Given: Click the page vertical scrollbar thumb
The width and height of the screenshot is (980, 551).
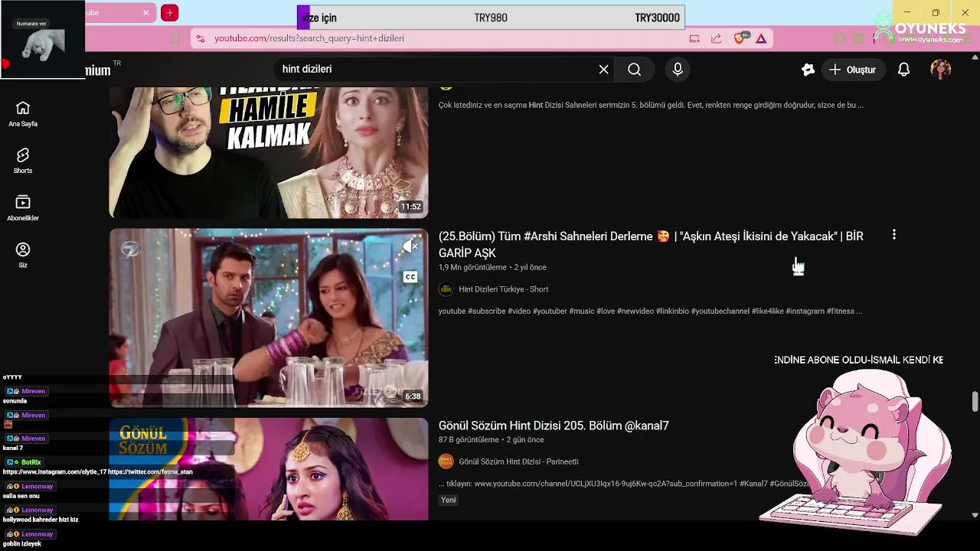Looking at the screenshot, I should (975, 401).
